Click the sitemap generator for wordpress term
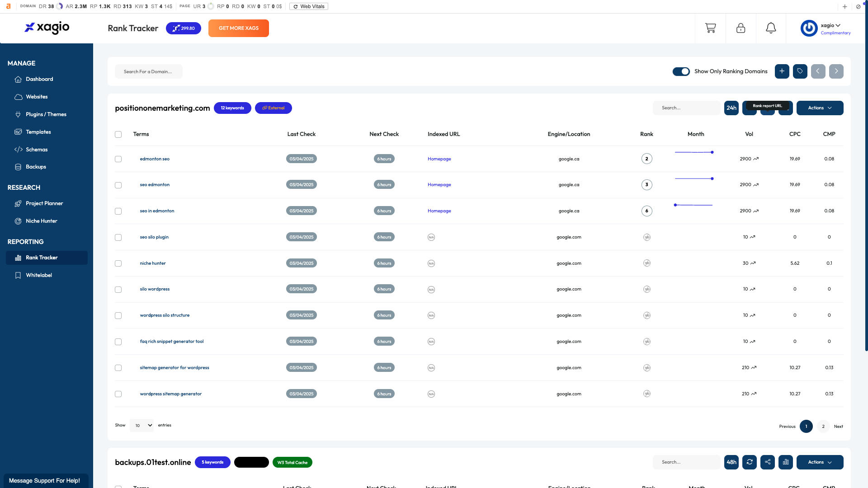The width and height of the screenshot is (868, 488). (175, 368)
